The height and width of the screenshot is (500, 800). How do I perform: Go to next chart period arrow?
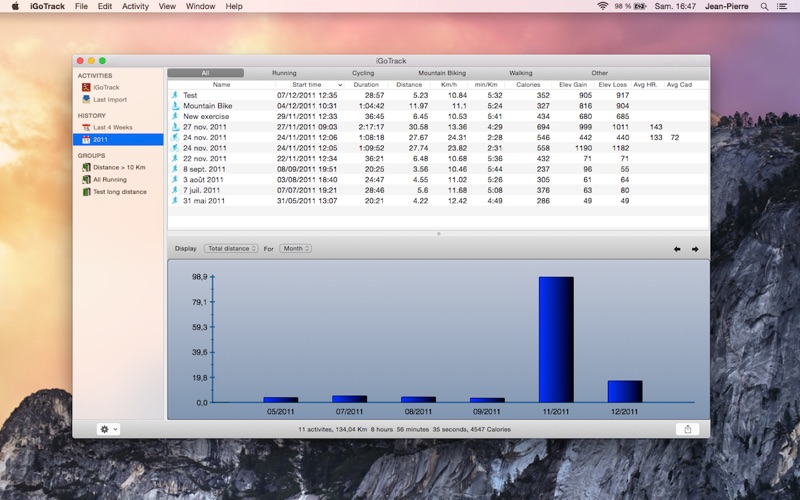pyautogui.click(x=695, y=249)
